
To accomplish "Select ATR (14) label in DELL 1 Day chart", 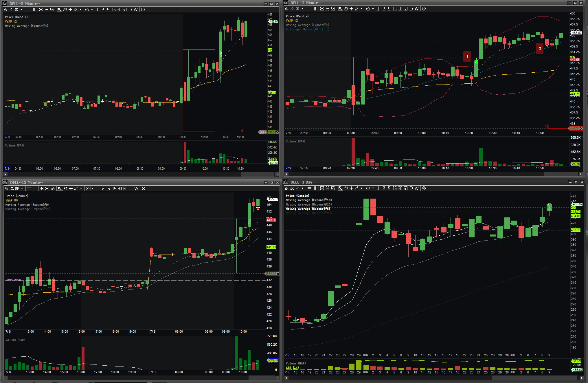I will (x=292, y=368).
